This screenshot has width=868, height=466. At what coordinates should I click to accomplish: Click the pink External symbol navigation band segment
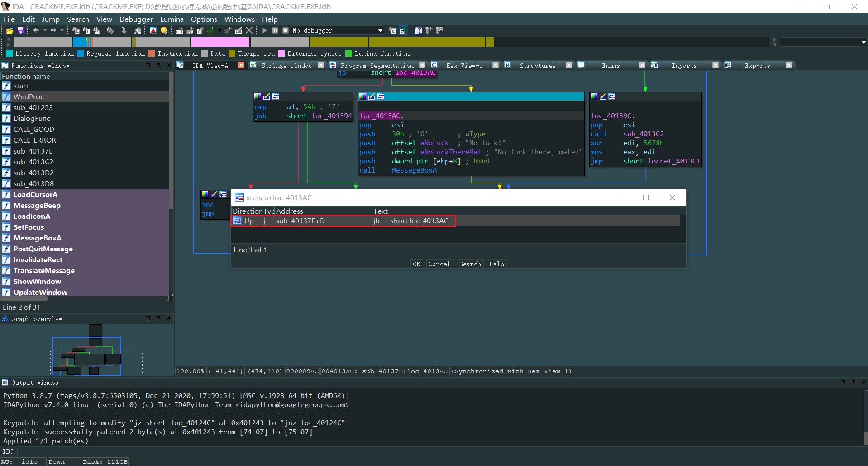click(x=220, y=42)
